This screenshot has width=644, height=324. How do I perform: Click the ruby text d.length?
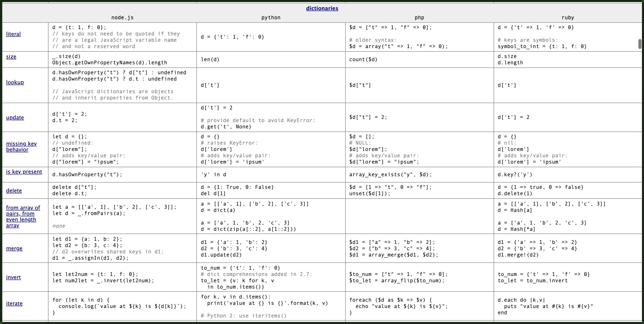click(510, 63)
